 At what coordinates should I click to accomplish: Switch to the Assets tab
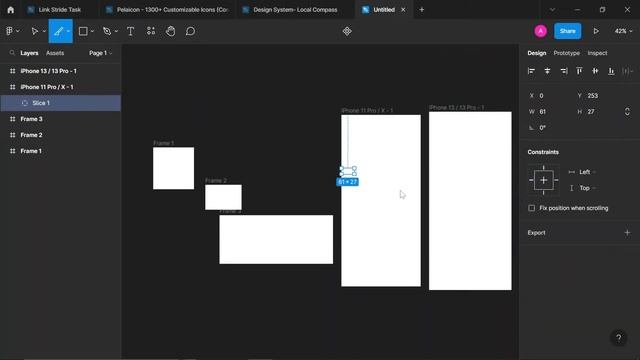coord(55,53)
